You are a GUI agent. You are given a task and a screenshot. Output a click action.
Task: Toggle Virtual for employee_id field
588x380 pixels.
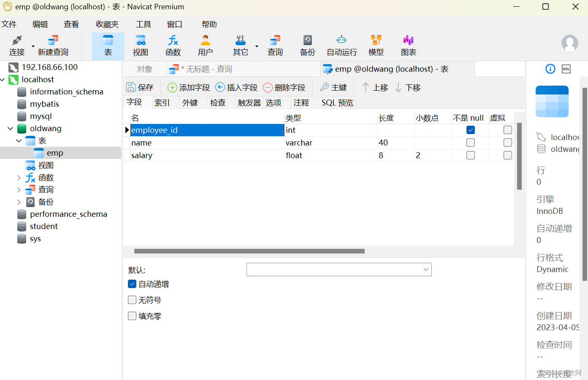pos(508,130)
